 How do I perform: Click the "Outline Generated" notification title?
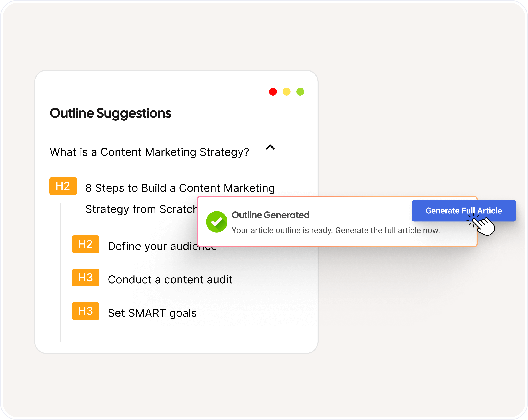[271, 215]
